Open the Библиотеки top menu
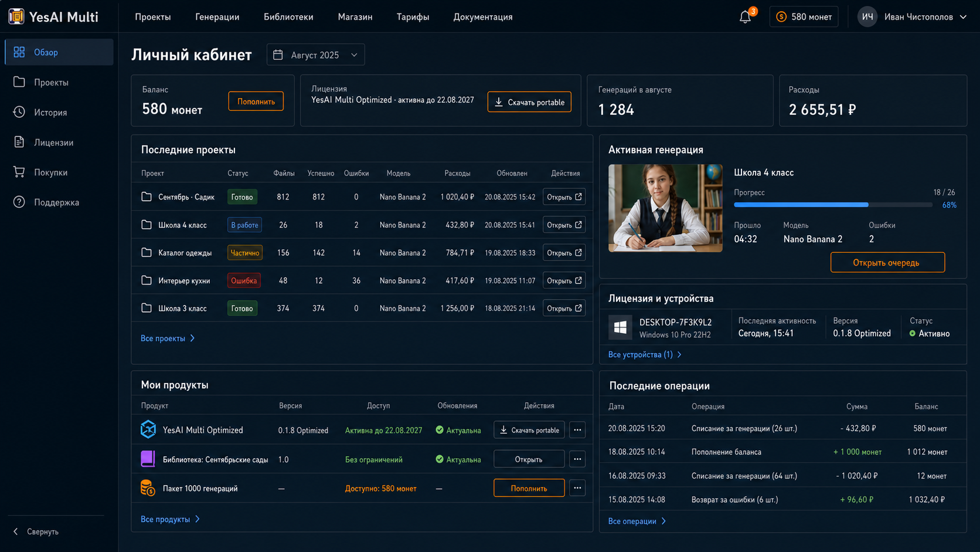This screenshot has width=980, height=552. (288, 17)
